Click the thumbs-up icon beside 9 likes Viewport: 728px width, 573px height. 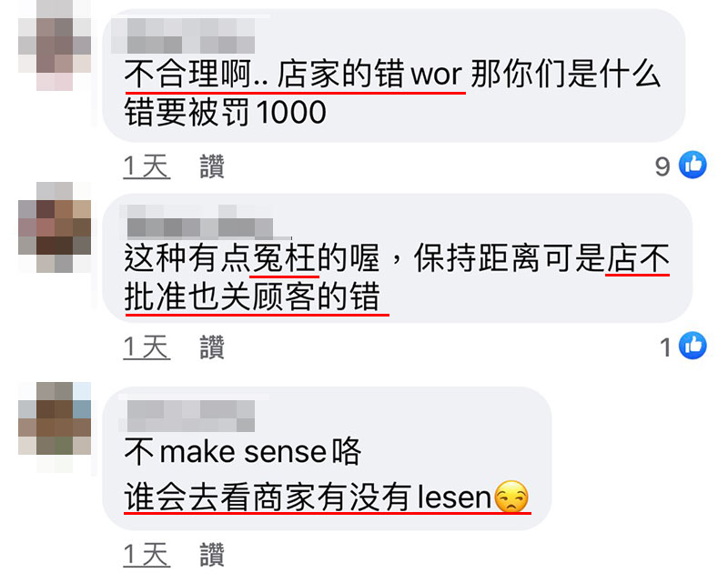tap(693, 165)
